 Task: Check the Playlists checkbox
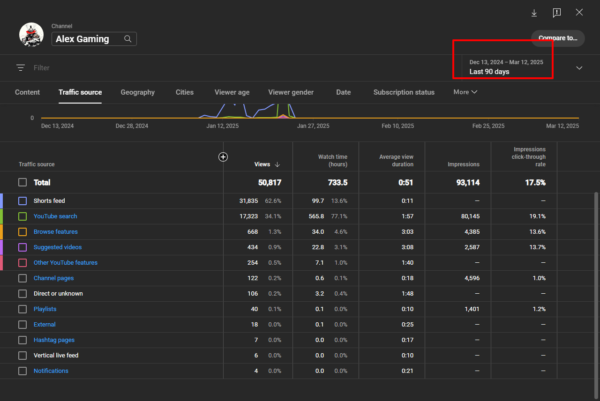tap(23, 309)
